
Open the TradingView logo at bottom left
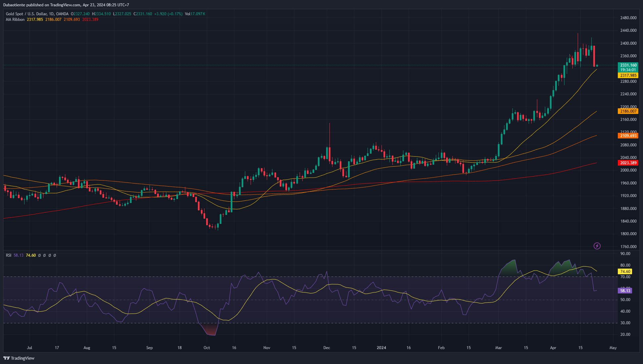19,358
